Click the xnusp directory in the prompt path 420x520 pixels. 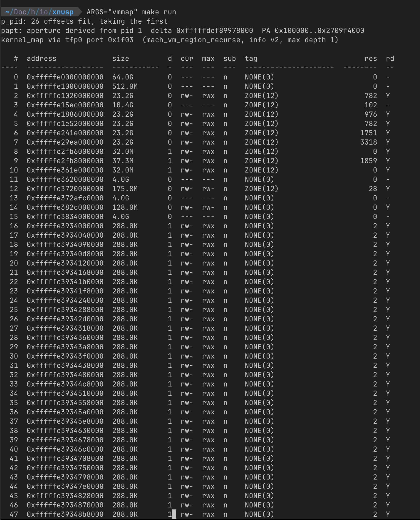pos(63,12)
